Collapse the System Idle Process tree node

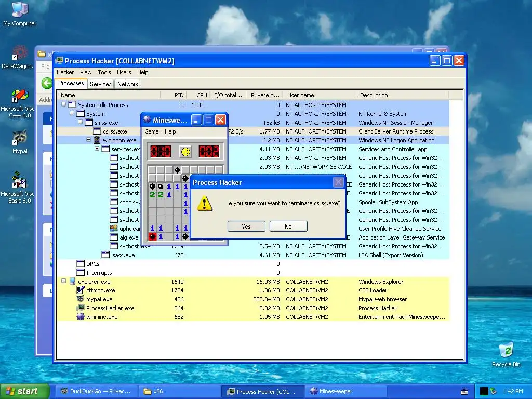click(x=63, y=104)
